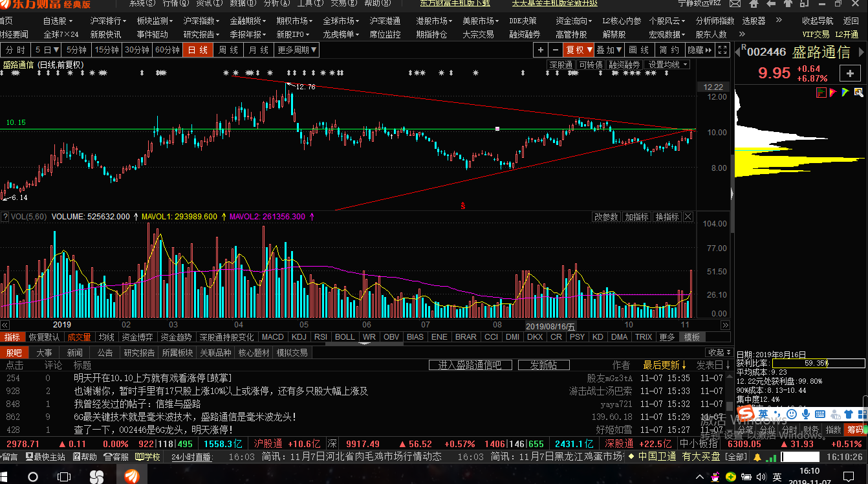Switch chart to 15分钟 period
Viewport: 868px width, 484px height.
tap(107, 50)
